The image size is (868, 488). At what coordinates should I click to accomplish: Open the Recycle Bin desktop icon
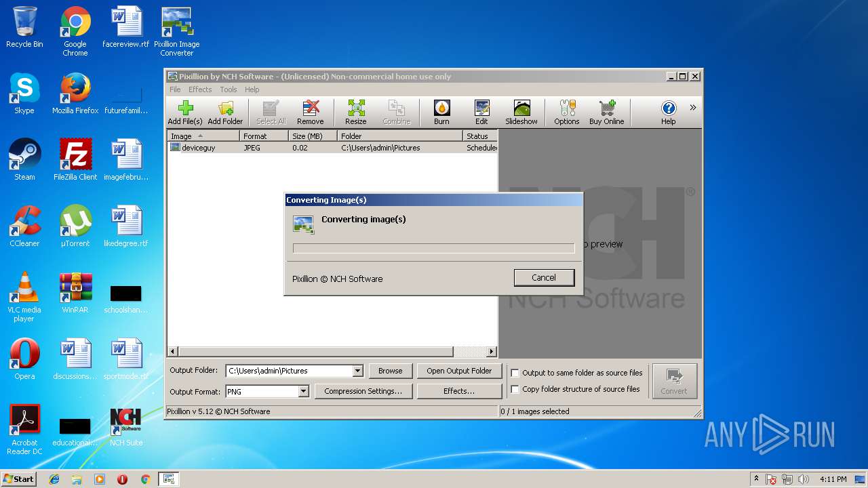point(24,28)
